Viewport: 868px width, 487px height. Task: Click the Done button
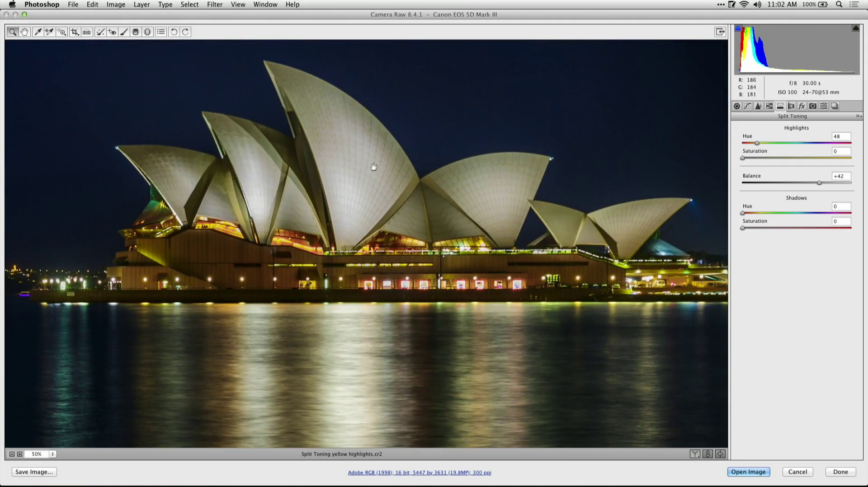pyautogui.click(x=840, y=472)
